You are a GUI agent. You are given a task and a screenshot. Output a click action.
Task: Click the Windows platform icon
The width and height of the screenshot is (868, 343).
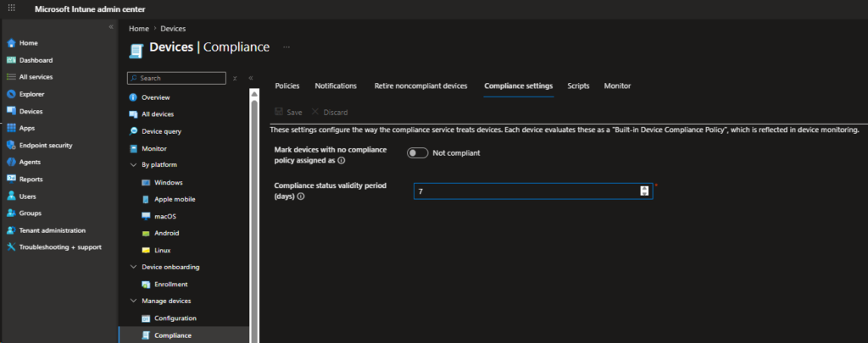point(146,183)
